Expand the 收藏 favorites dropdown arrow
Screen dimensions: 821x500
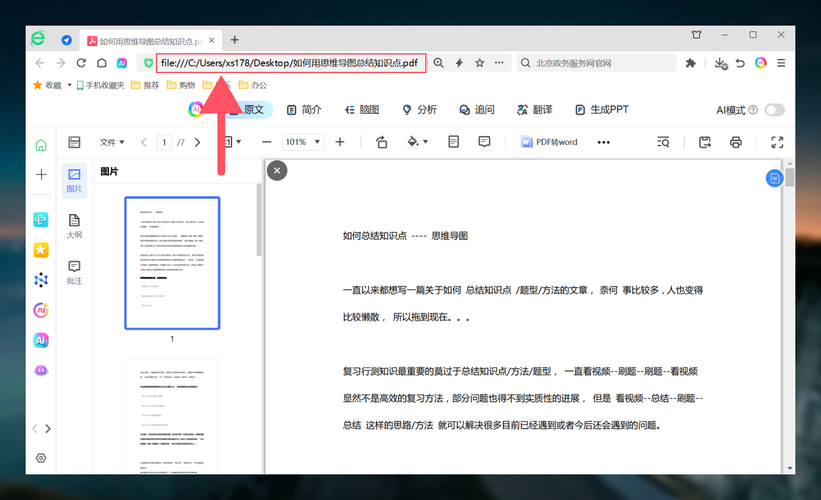pyautogui.click(x=69, y=85)
